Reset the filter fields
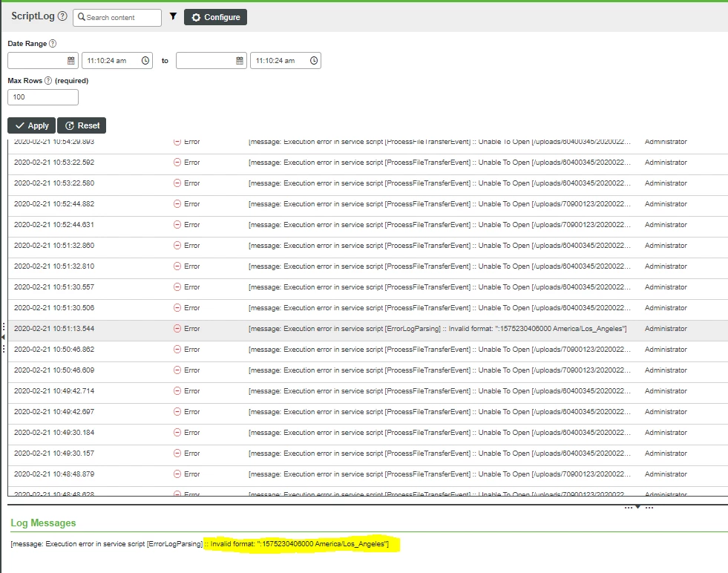This screenshot has width=728, height=573. (x=82, y=125)
